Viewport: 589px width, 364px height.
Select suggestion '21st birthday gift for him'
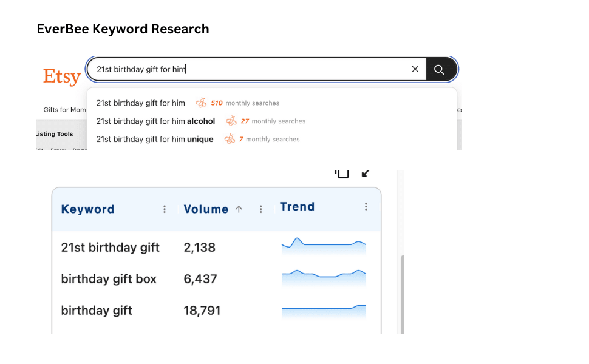pyautogui.click(x=140, y=103)
